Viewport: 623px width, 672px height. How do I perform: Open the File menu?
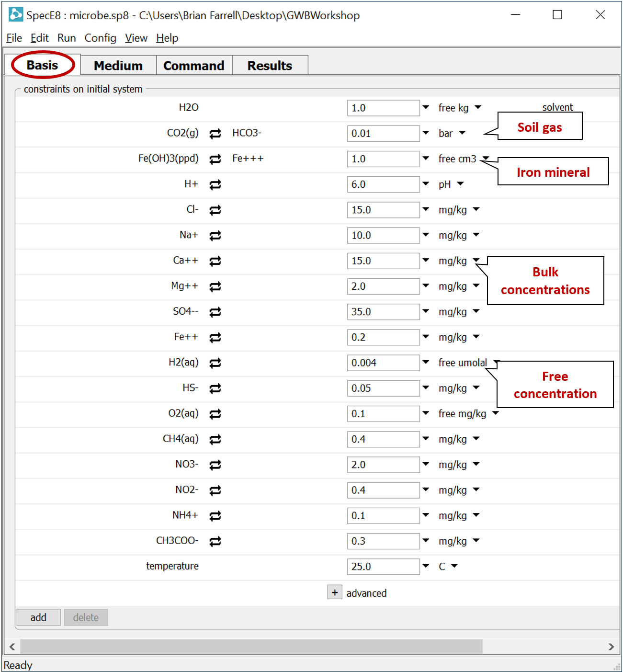(x=14, y=38)
